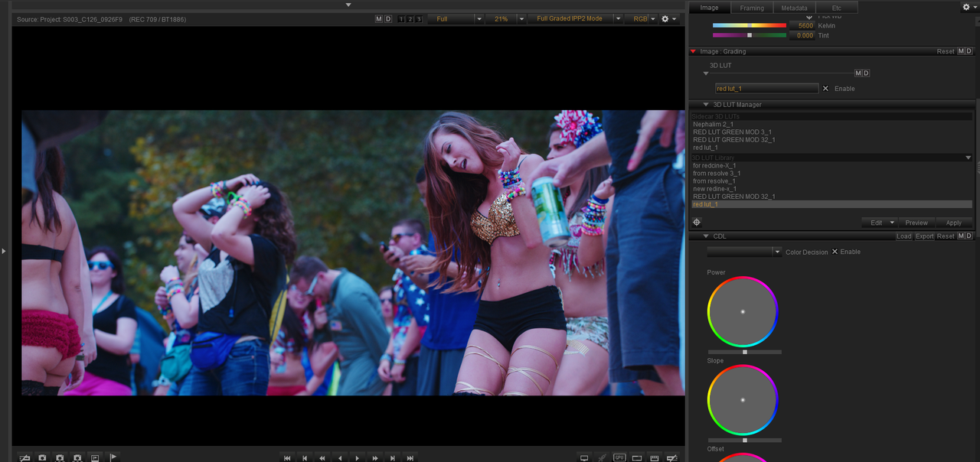
Task: Select viewer preset 2
Action: [x=410, y=18]
